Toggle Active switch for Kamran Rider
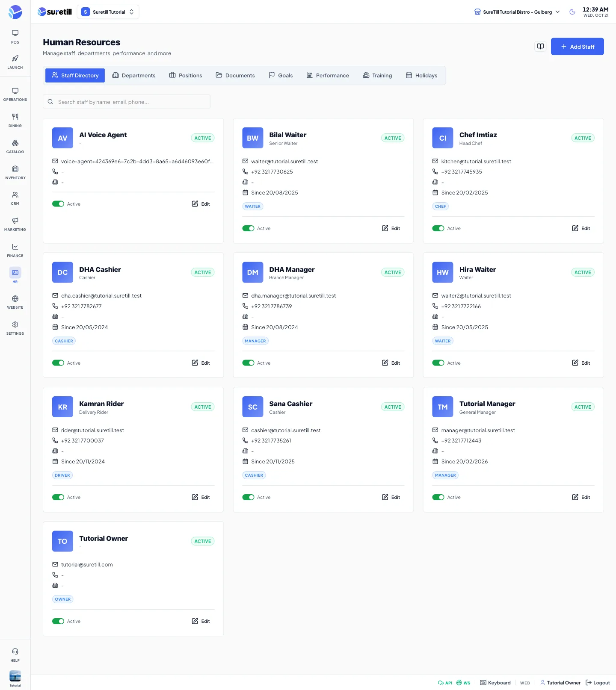The height and width of the screenshot is (690, 616). 58,497
